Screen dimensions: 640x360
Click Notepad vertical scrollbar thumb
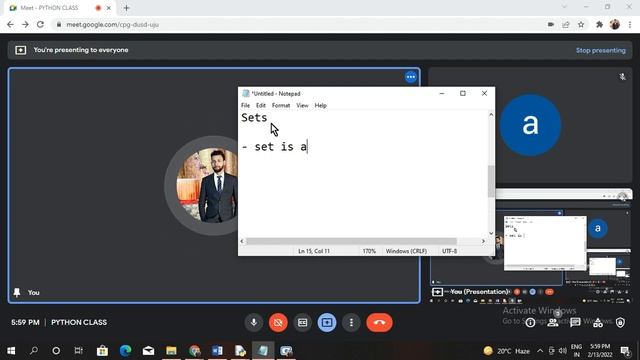[491, 181]
